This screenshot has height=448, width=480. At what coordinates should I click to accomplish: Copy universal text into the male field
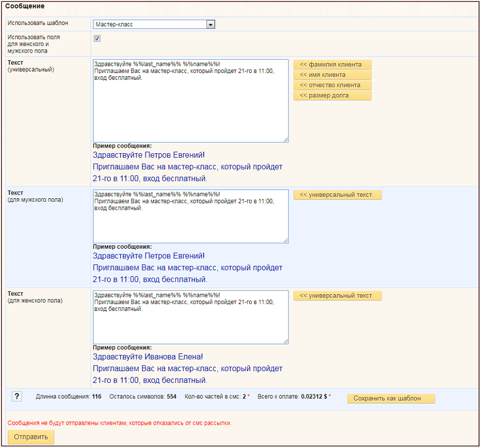pyautogui.click(x=337, y=195)
